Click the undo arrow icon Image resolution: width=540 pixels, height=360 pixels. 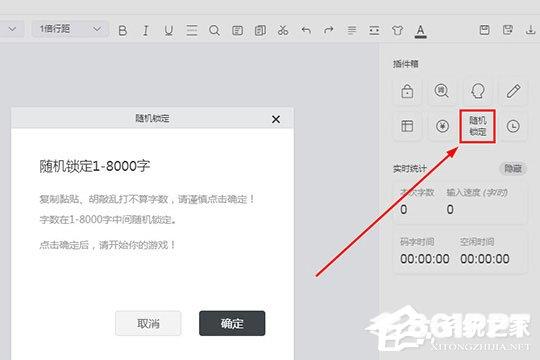(x=306, y=30)
